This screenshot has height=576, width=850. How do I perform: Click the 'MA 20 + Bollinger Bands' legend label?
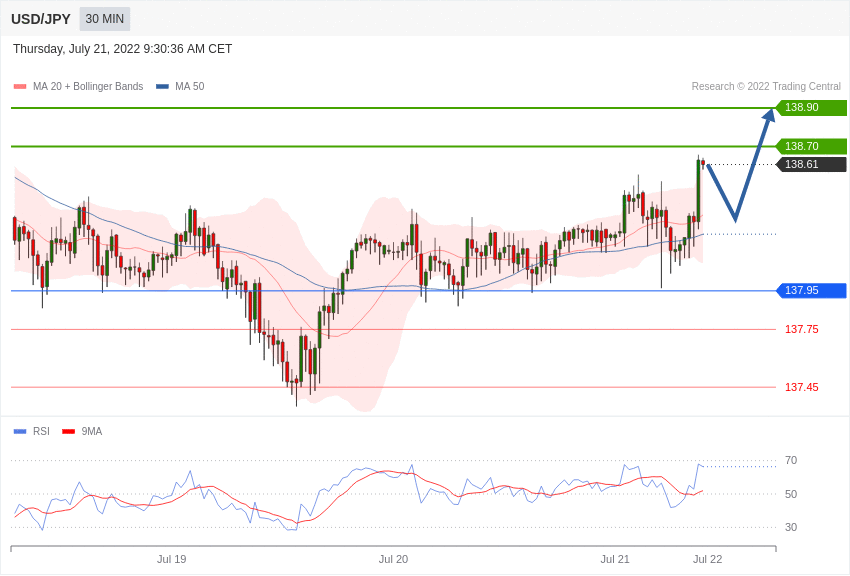88,87
